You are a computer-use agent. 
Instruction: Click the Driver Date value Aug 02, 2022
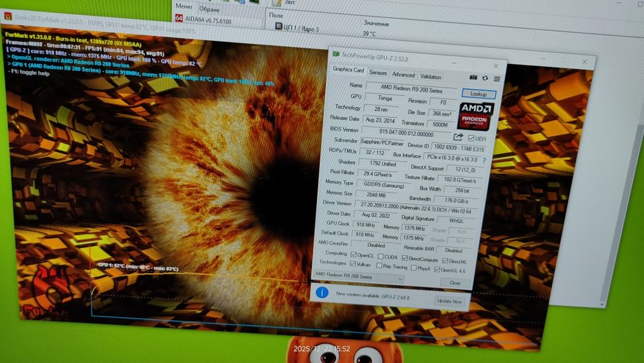click(x=375, y=215)
